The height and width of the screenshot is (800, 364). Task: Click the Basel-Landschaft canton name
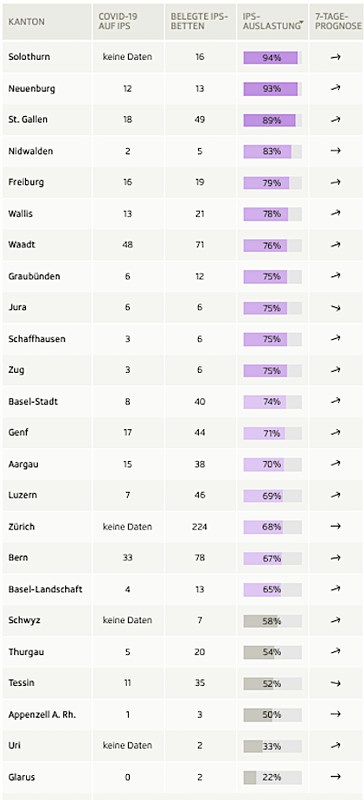[45, 589]
